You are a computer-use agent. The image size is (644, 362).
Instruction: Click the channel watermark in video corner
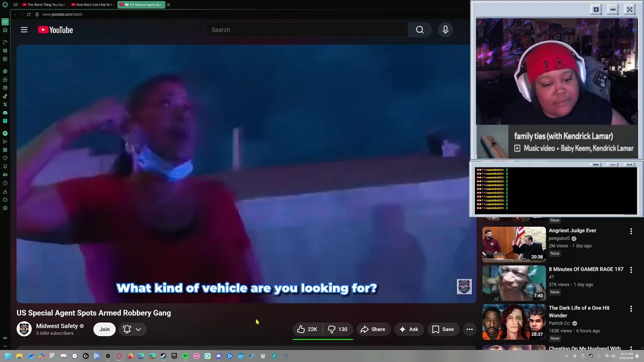click(464, 287)
